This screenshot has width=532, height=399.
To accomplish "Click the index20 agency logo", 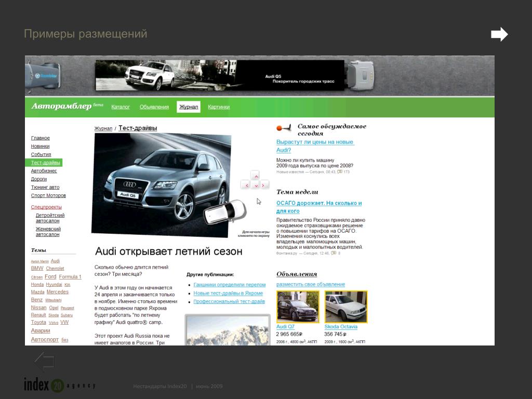I will pos(60,385).
